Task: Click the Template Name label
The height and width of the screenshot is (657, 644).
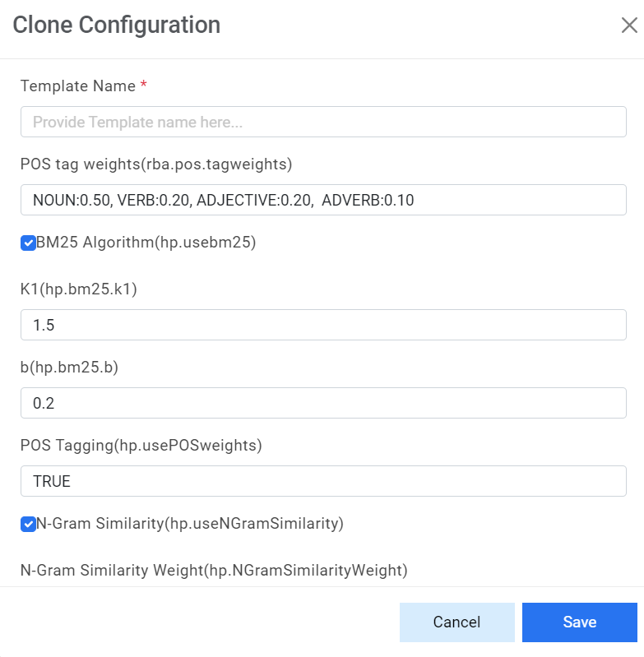Action: [77, 86]
